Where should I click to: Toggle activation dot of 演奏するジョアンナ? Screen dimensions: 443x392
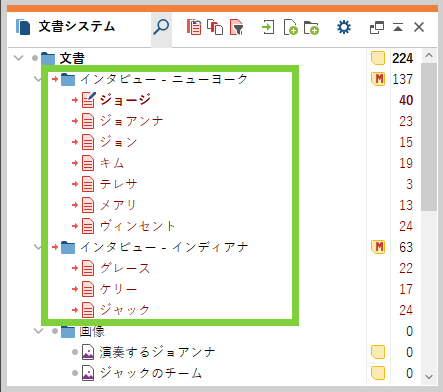coord(75,352)
